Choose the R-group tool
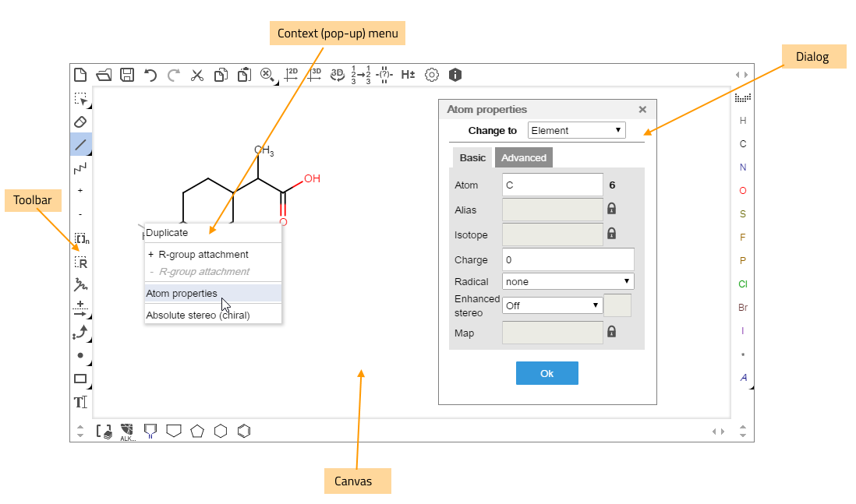The image size is (856, 504). click(x=80, y=262)
